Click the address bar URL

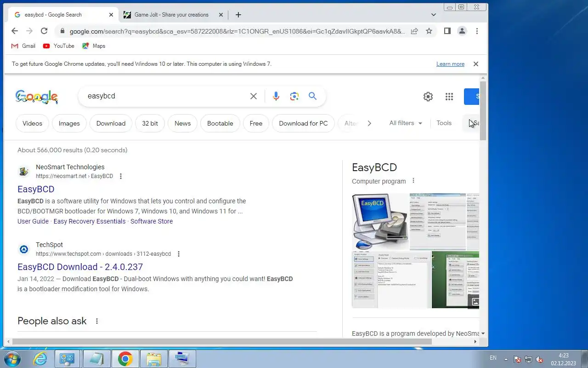point(237,31)
